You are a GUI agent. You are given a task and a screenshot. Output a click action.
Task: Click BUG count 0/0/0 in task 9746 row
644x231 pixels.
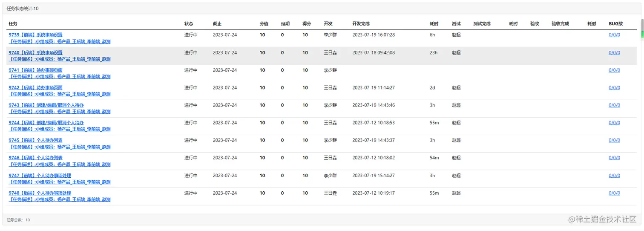point(614,158)
